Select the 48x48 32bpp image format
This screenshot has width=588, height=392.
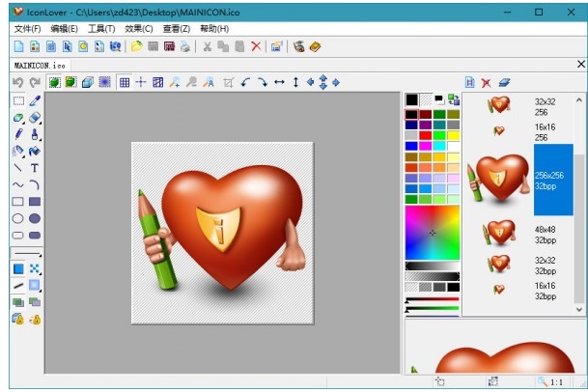(x=519, y=235)
